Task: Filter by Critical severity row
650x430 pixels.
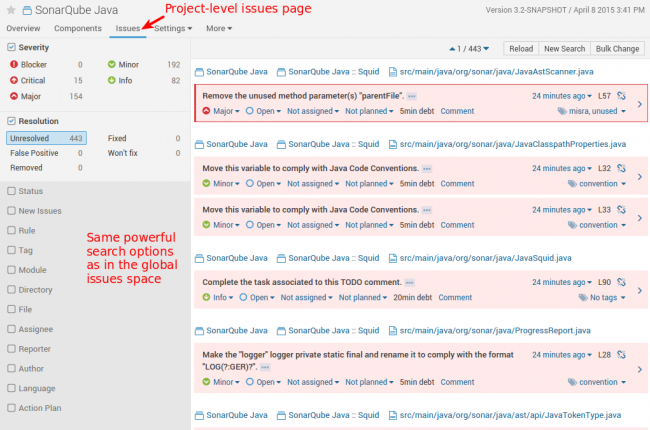Action: pos(46,80)
